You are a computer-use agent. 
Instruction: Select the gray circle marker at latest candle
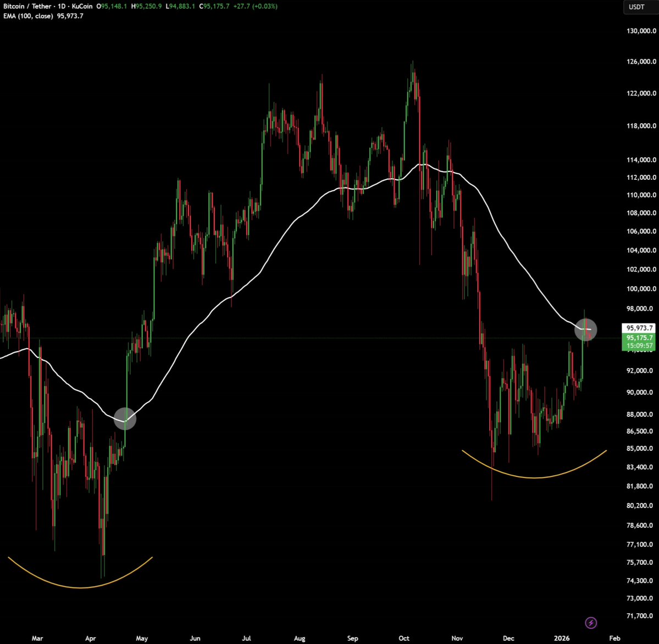[x=585, y=329]
